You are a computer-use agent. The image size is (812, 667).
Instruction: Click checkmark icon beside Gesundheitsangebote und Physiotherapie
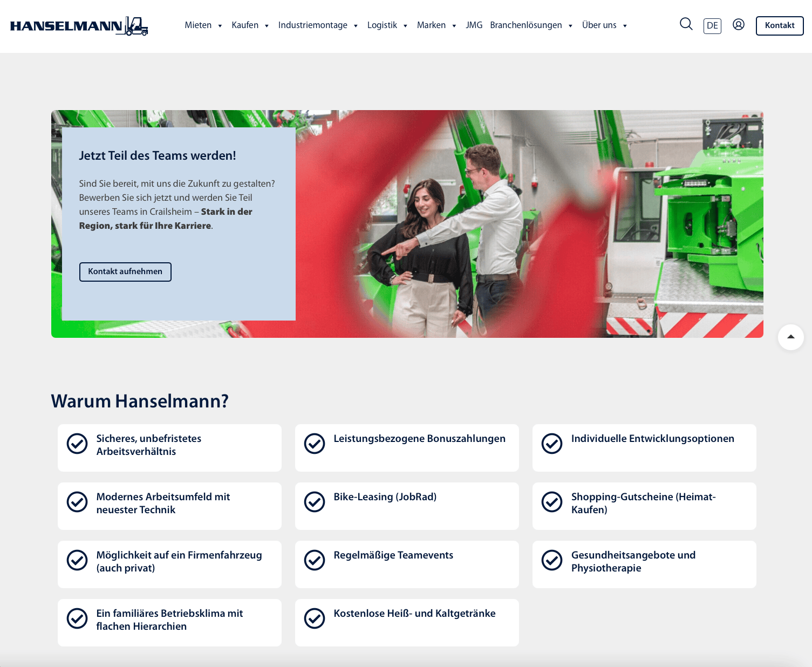(552, 560)
